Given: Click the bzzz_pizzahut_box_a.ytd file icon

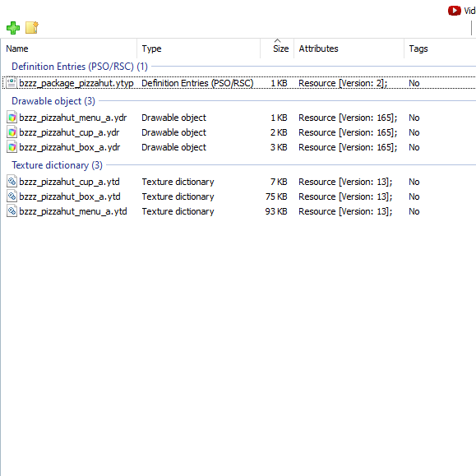Looking at the screenshot, I should pyautogui.click(x=12, y=196).
